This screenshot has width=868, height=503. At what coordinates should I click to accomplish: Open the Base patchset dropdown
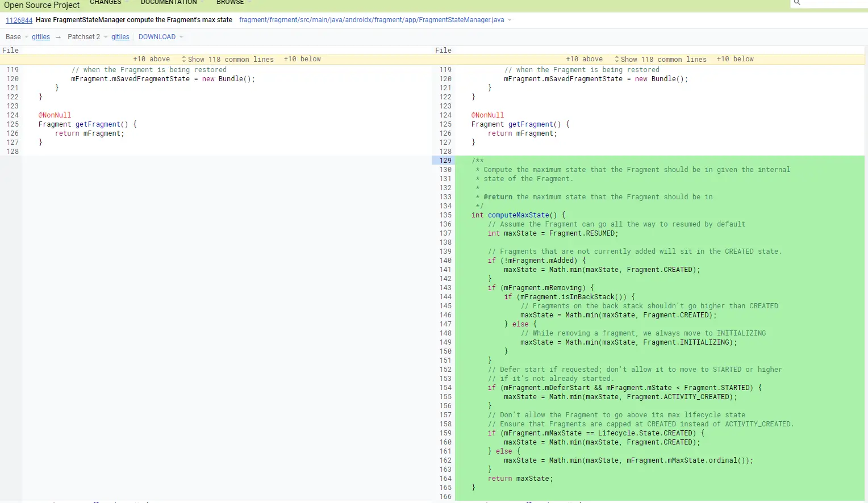pyautogui.click(x=17, y=37)
